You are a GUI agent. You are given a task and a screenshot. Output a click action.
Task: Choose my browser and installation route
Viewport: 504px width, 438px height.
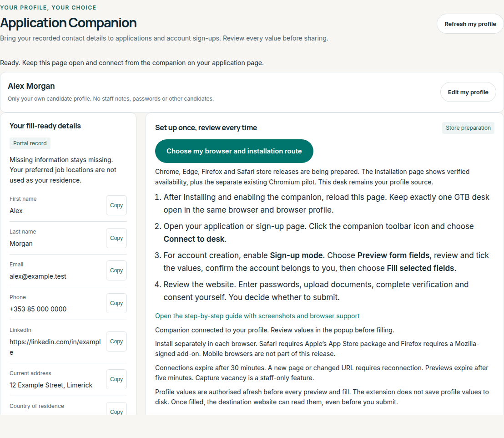tap(234, 151)
